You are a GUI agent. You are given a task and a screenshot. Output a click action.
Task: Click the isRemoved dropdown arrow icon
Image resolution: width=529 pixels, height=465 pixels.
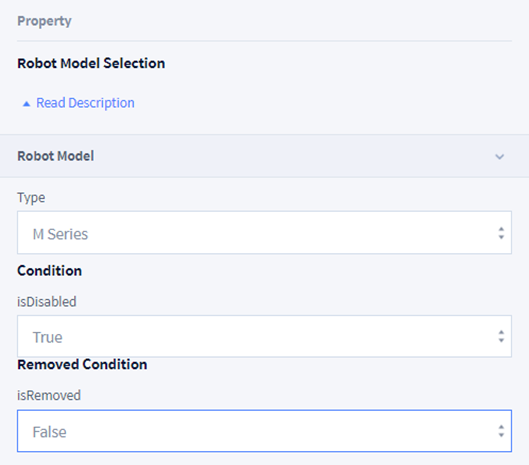[x=501, y=431]
